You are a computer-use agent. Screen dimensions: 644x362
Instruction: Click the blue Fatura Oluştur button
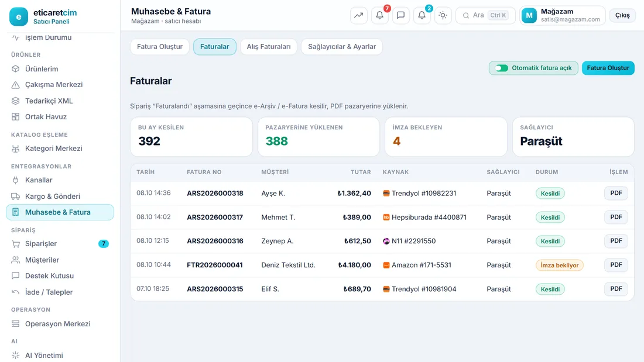click(608, 68)
